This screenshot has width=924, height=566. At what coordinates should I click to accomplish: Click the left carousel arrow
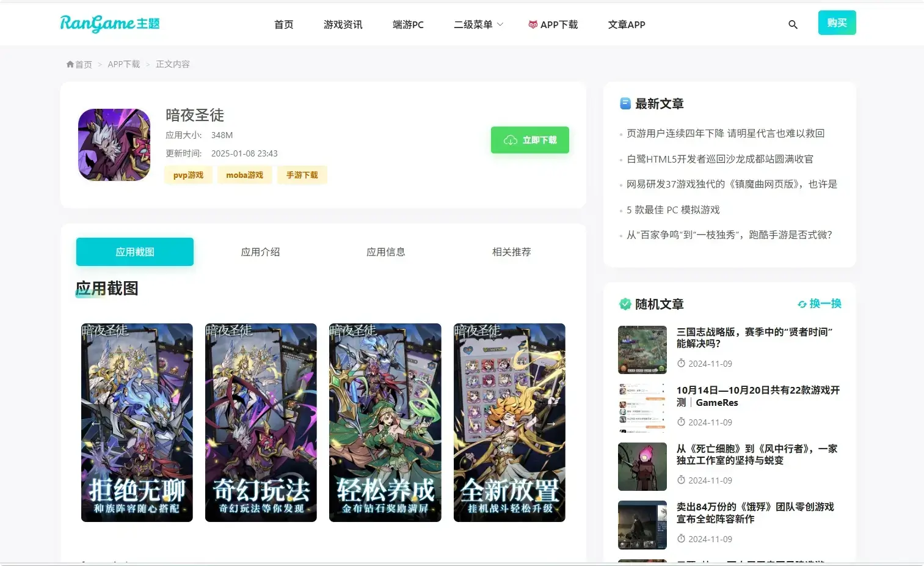pyautogui.click(x=95, y=422)
